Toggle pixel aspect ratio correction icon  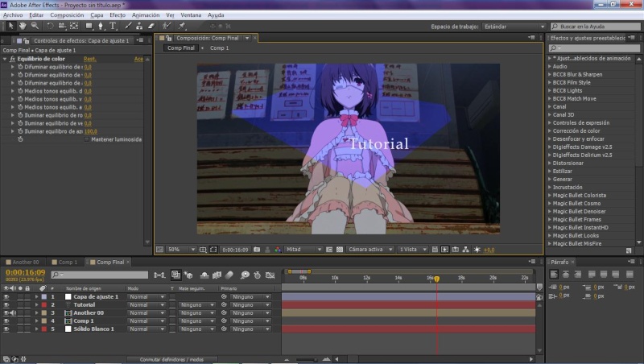click(x=435, y=250)
